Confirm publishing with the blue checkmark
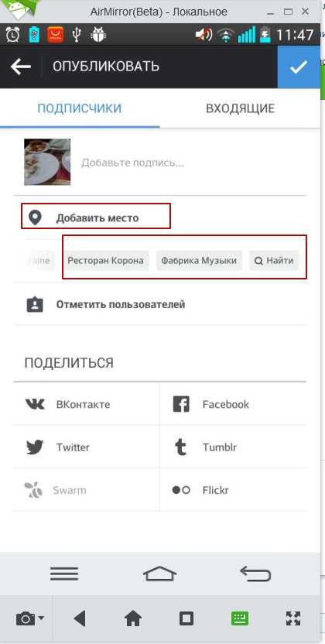 [x=299, y=67]
